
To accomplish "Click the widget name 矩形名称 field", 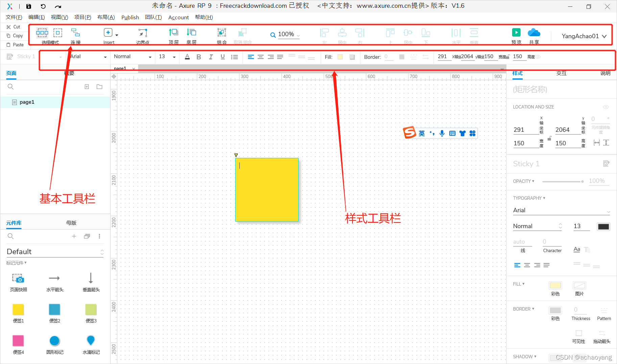I will click(530, 89).
